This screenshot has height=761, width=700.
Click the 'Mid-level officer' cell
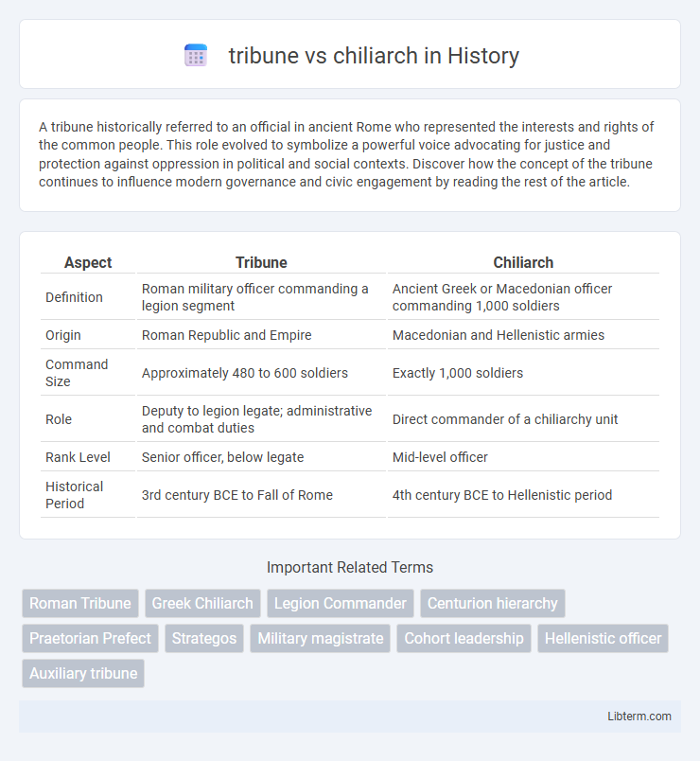pos(440,457)
